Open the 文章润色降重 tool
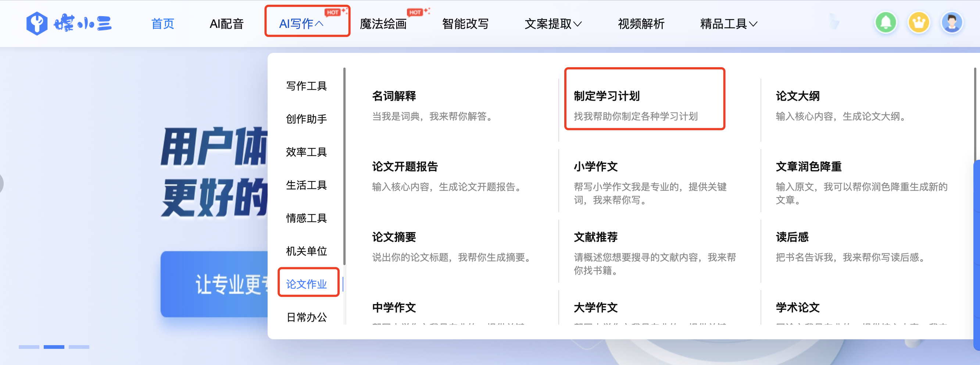 [x=809, y=167]
